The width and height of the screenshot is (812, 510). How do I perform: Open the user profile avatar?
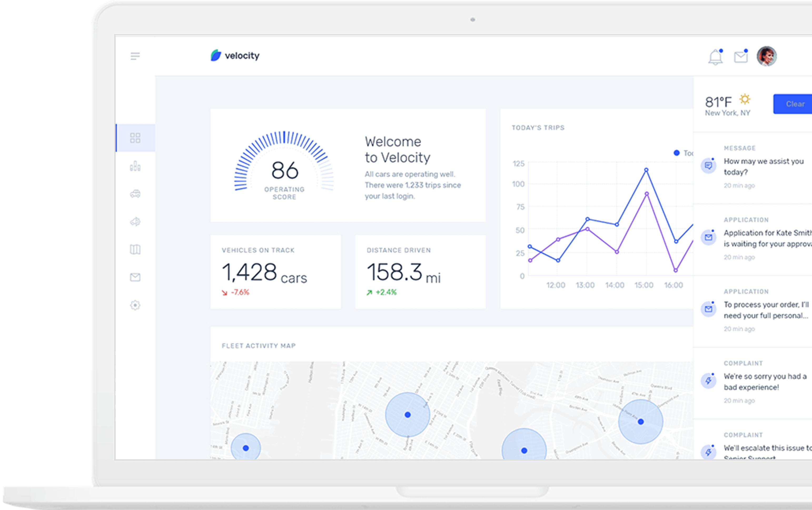(x=766, y=56)
